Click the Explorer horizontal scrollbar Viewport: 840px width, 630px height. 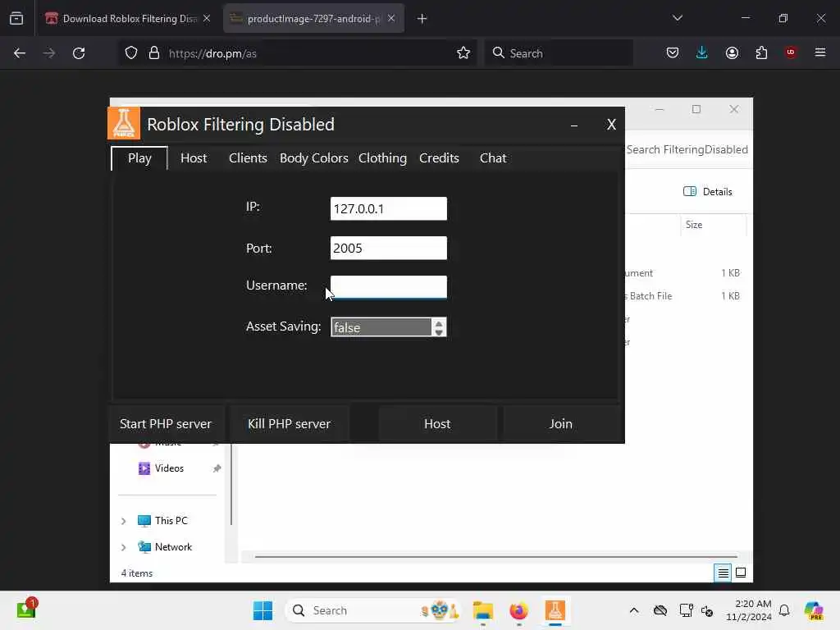click(495, 557)
